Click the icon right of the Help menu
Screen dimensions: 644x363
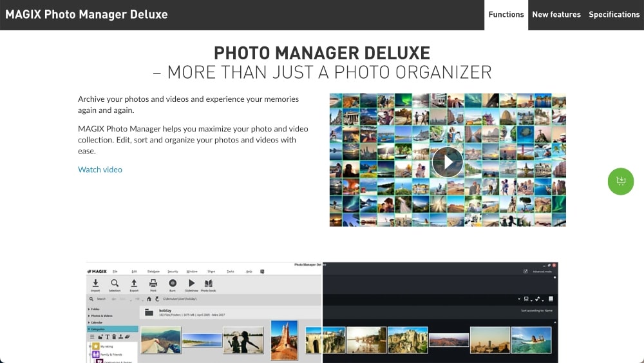pyautogui.click(x=262, y=271)
